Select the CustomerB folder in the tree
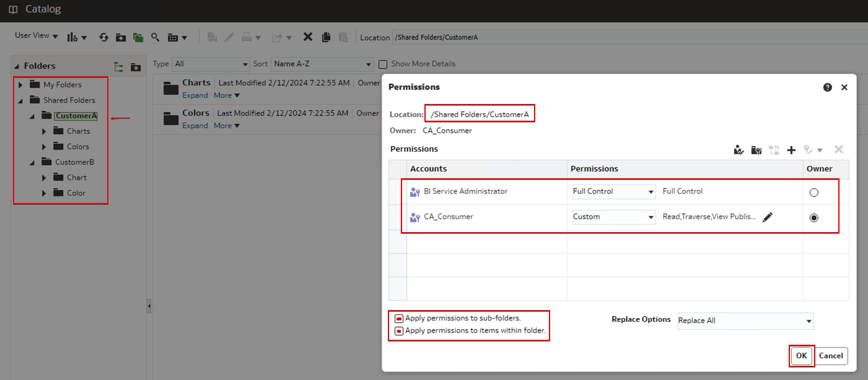868x380 pixels. 74,162
